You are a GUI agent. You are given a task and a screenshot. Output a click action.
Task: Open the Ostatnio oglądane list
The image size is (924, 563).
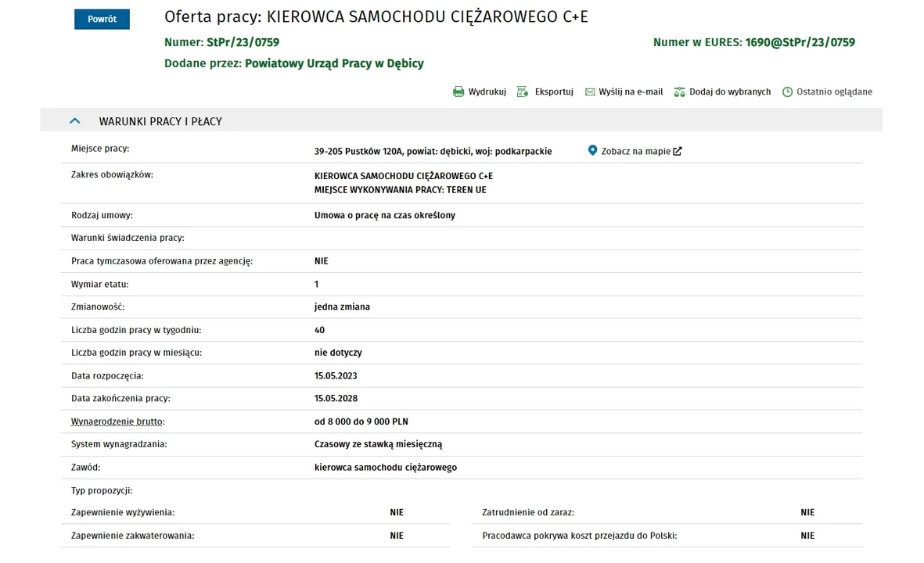pyautogui.click(x=835, y=91)
